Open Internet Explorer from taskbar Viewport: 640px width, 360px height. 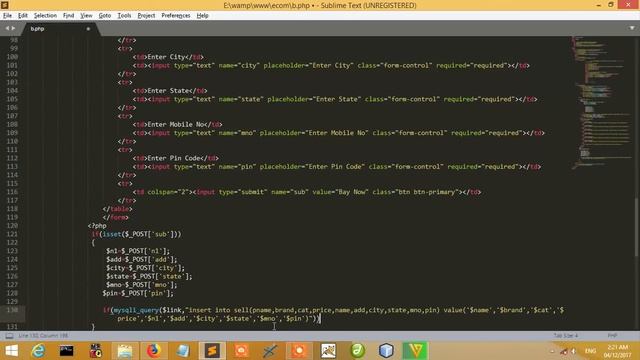[38, 351]
